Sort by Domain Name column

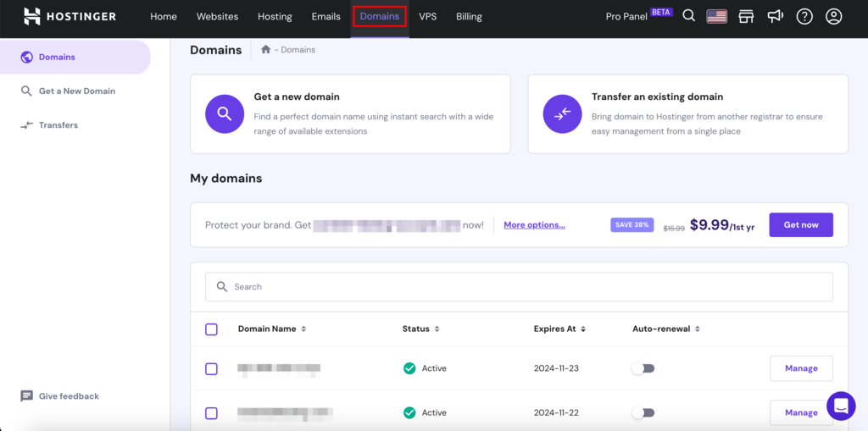tap(271, 329)
